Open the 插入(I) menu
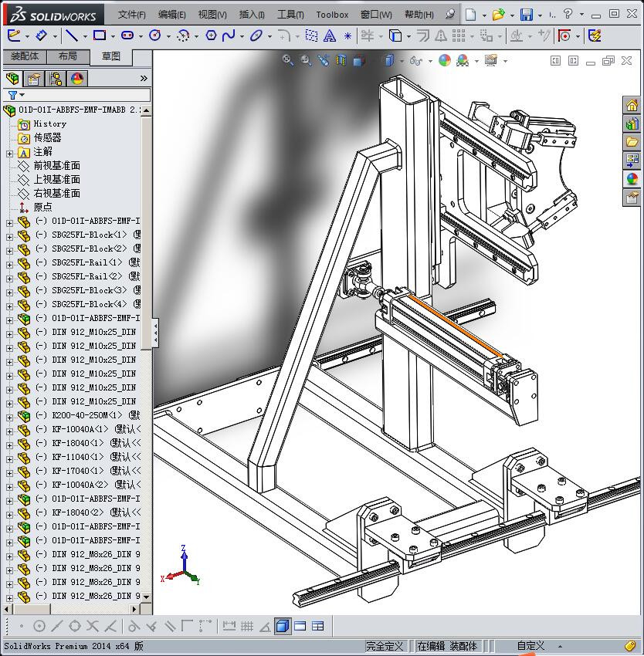 point(252,15)
